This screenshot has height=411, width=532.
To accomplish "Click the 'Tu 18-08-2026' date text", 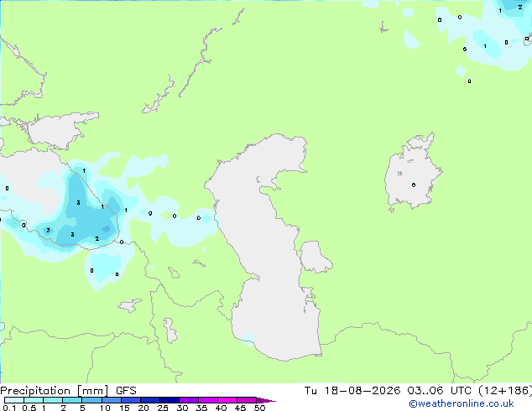I will [x=352, y=391].
